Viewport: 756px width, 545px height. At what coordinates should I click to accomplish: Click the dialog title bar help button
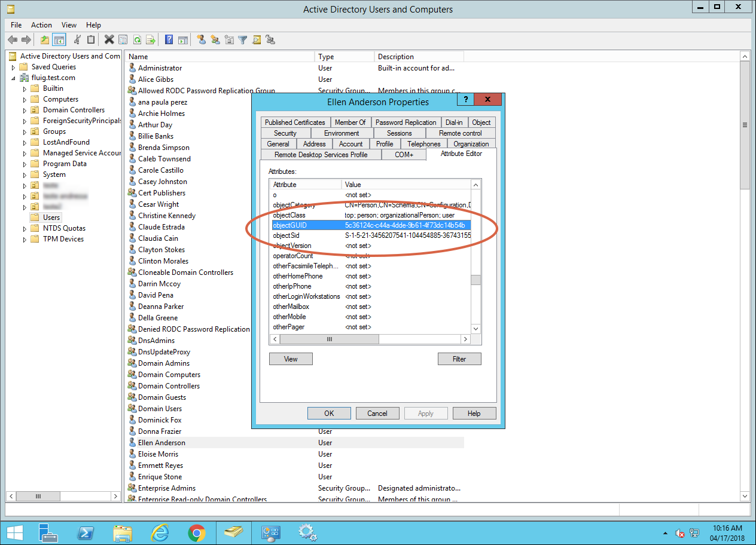tap(466, 100)
